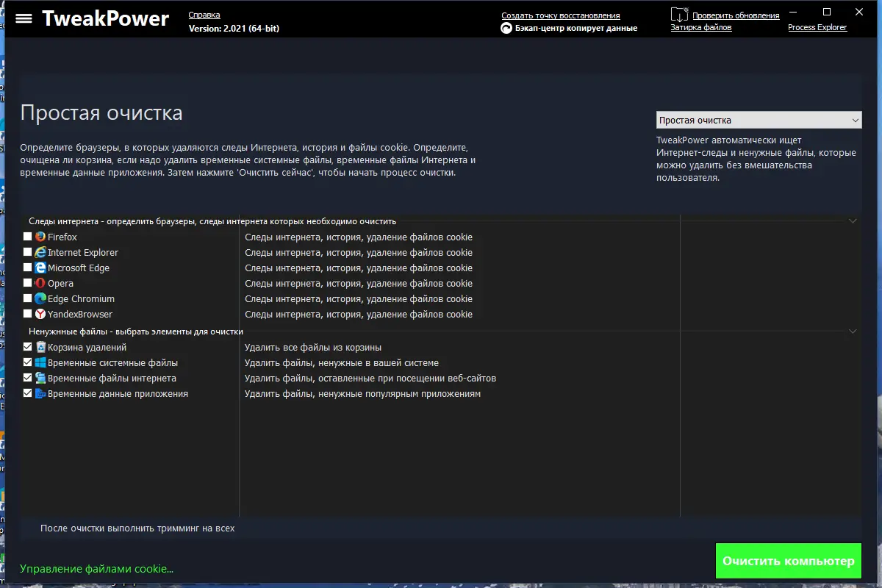
Task: Click the Firefox browser icon
Action: (40, 237)
